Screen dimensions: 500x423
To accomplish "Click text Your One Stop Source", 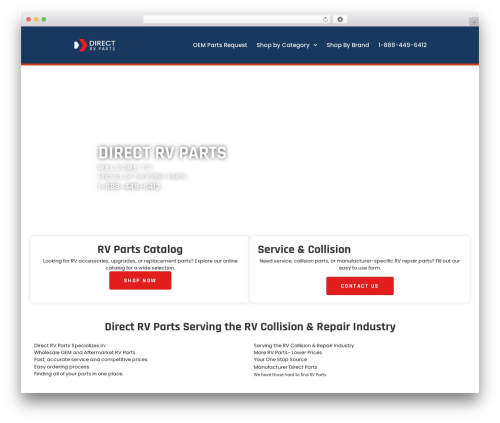I will pyautogui.click(x=280, y=359).
